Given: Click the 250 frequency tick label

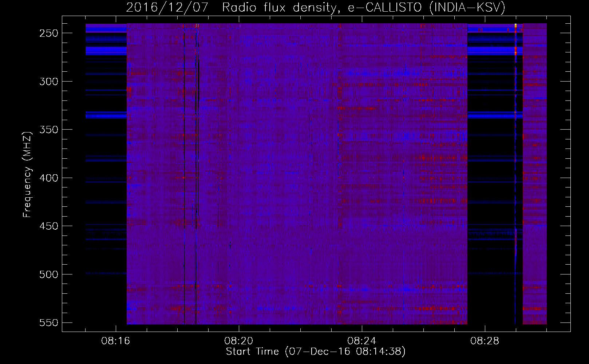Looking at the screenshot, I should [49, 33].
